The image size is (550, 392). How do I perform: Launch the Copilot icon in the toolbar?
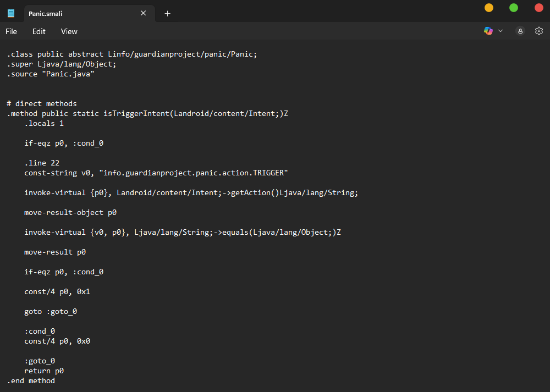coord(488,31)
